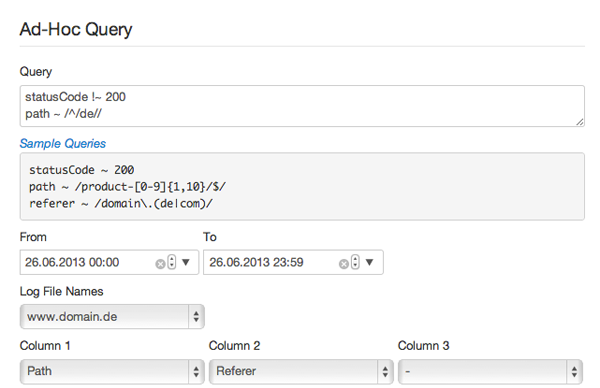Open the empty Column 3 dropdown

[x=490, y=371]
